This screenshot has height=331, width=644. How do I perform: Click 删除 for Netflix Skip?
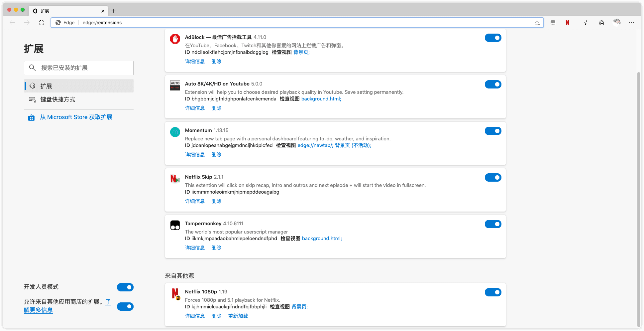point(216,201)
